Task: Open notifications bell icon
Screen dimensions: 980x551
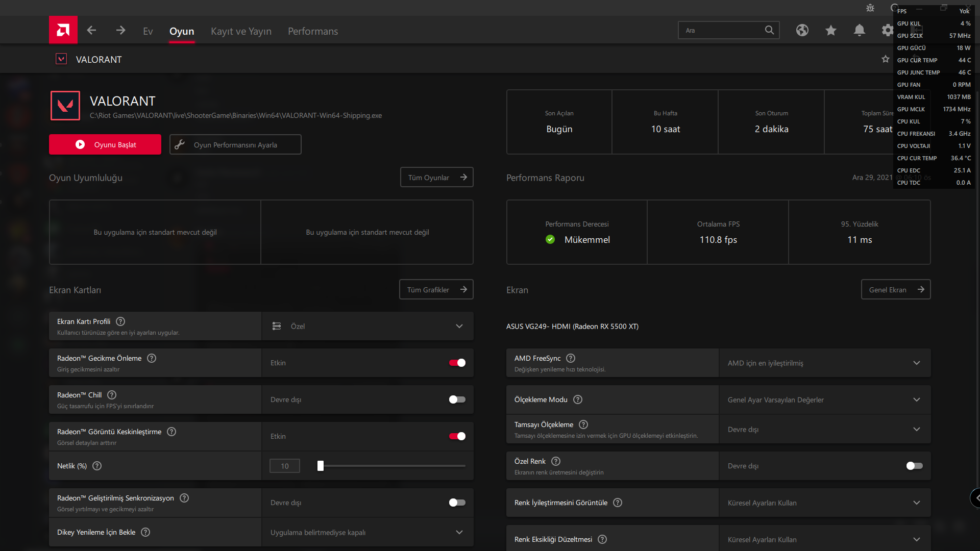Action: point(859,31)
